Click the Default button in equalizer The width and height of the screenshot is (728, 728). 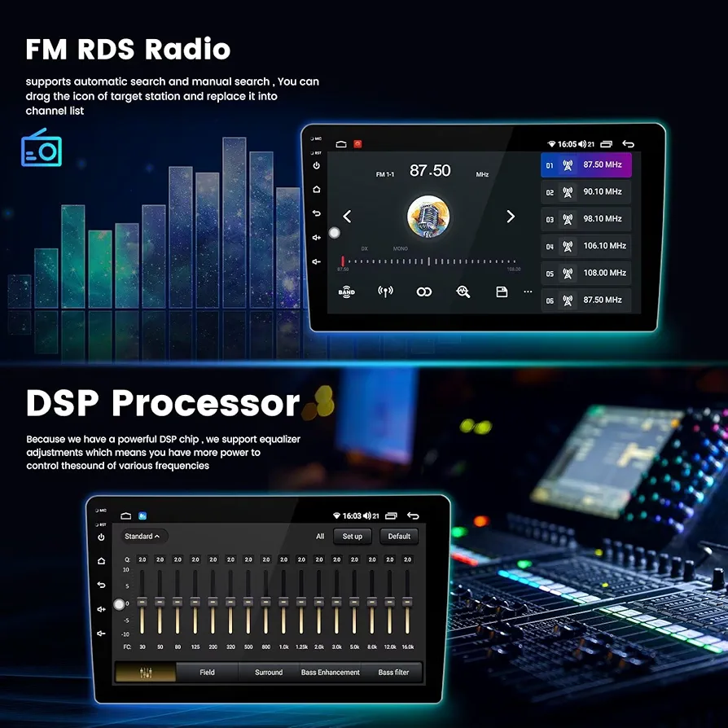pyautogui.click(x=399, y=536)
